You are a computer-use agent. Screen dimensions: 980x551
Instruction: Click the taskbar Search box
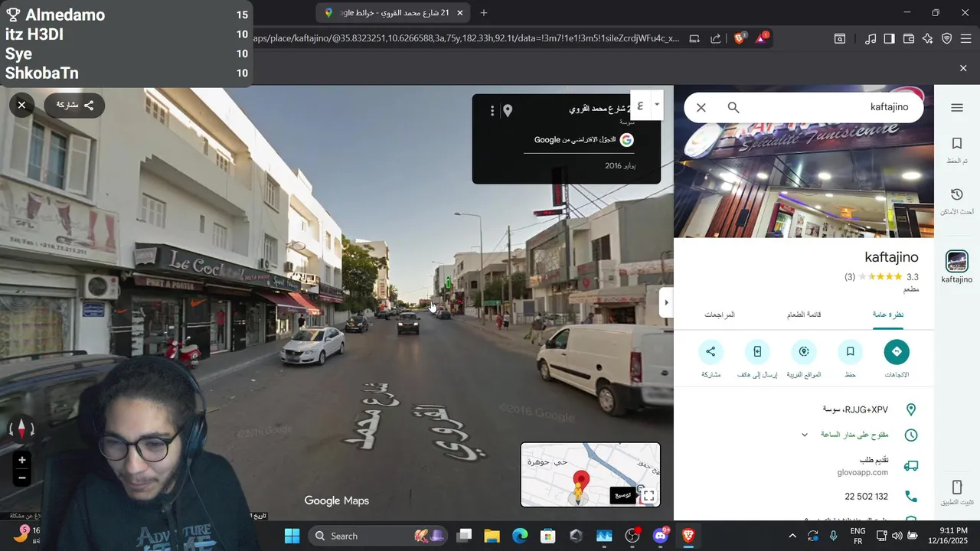click(378, 536)
